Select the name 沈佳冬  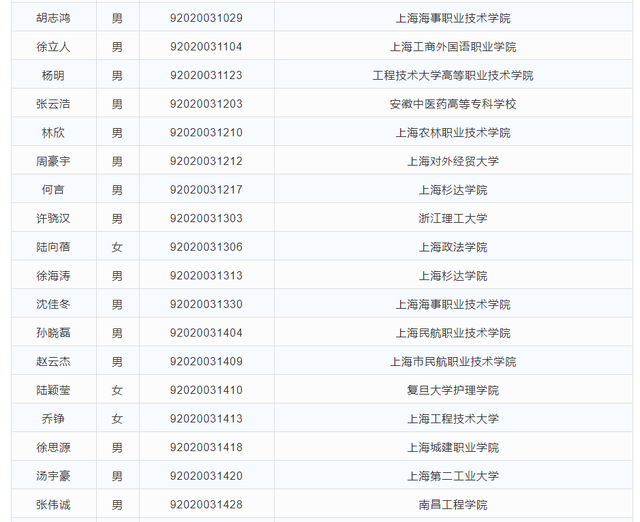(53, 304)
